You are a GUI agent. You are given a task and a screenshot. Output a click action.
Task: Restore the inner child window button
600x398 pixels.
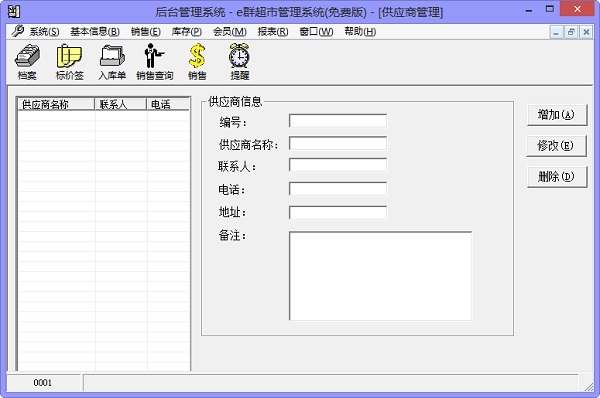(x=571, y=32)
